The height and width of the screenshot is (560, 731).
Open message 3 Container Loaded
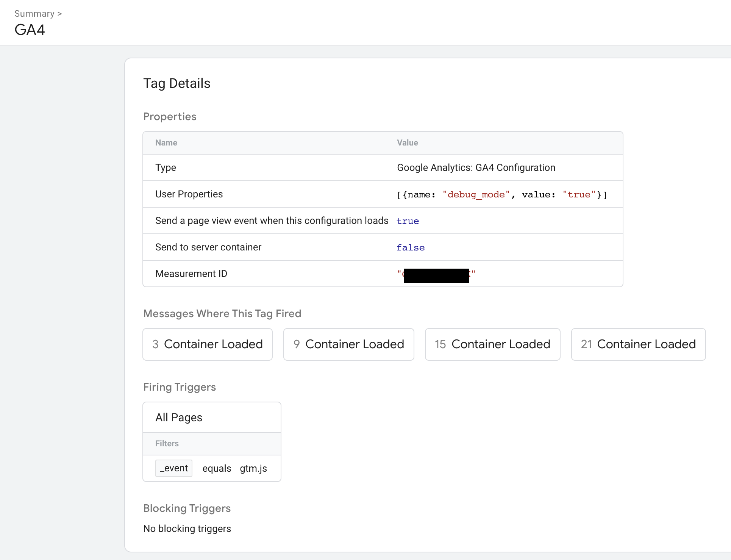208,344
